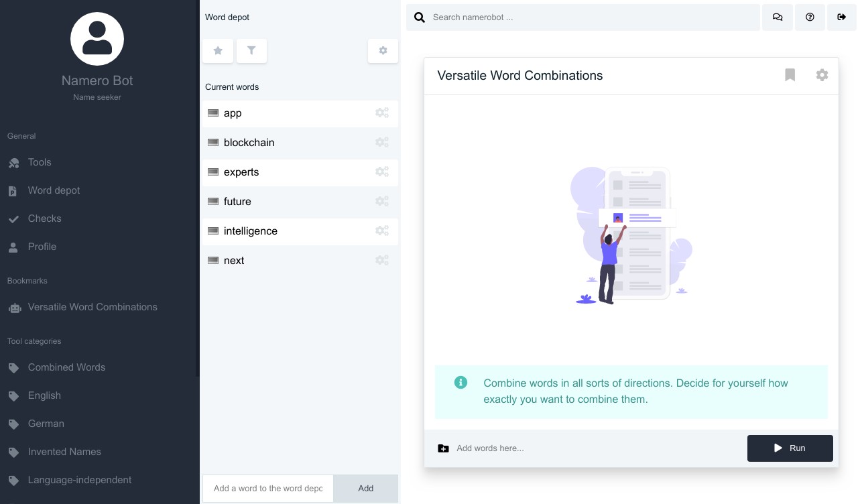Image resolution: width=862 pixels, height=504 pixels.
Task: Expand the Combined Words tool category
Action: click(66, 367)
